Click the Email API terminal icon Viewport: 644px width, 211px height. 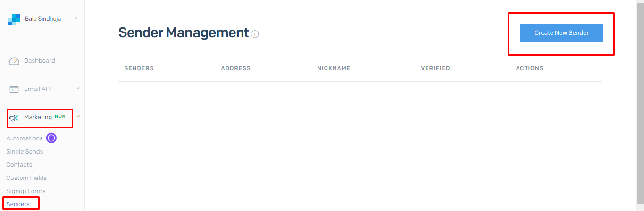pyautogui.click(x=14, y=89)
